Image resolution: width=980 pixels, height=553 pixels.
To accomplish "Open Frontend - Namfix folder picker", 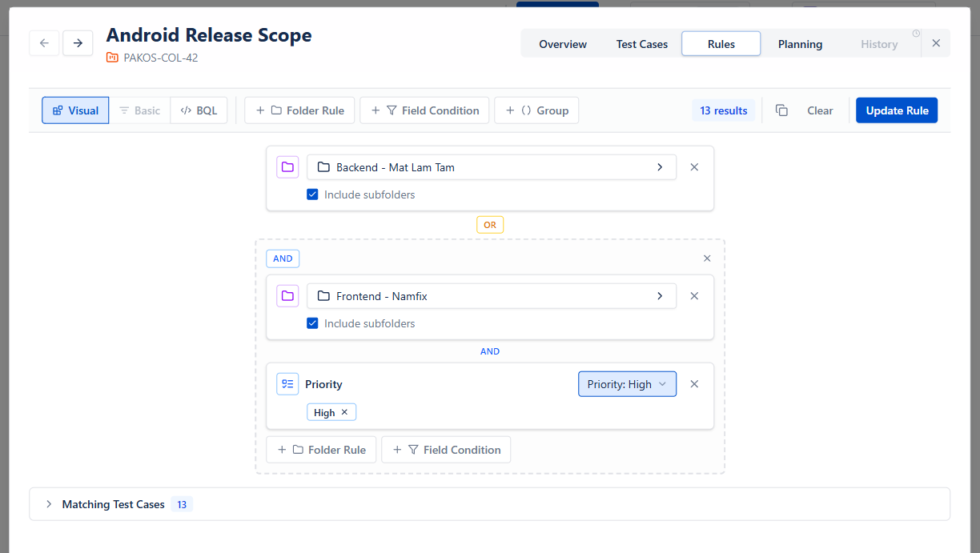I will click(492, 296).
